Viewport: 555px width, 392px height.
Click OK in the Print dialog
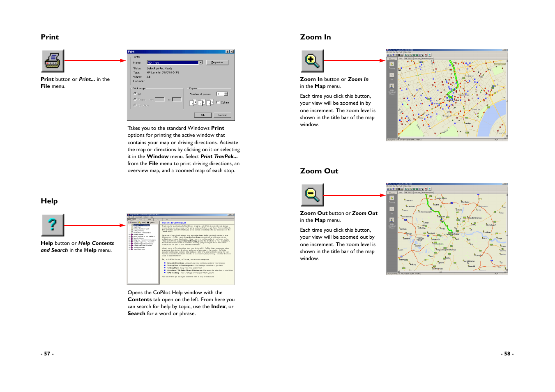tap(203, 115)
